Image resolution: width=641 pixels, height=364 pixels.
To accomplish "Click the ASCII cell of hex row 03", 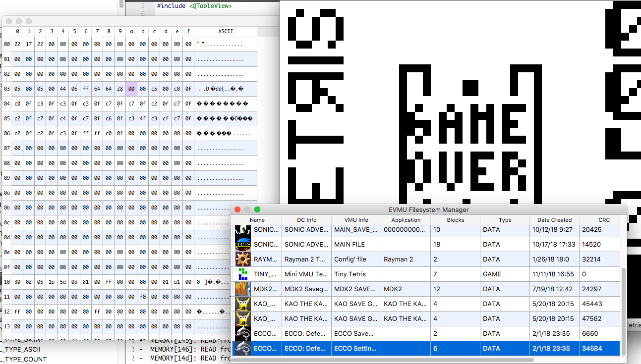I will pos(226,89).
